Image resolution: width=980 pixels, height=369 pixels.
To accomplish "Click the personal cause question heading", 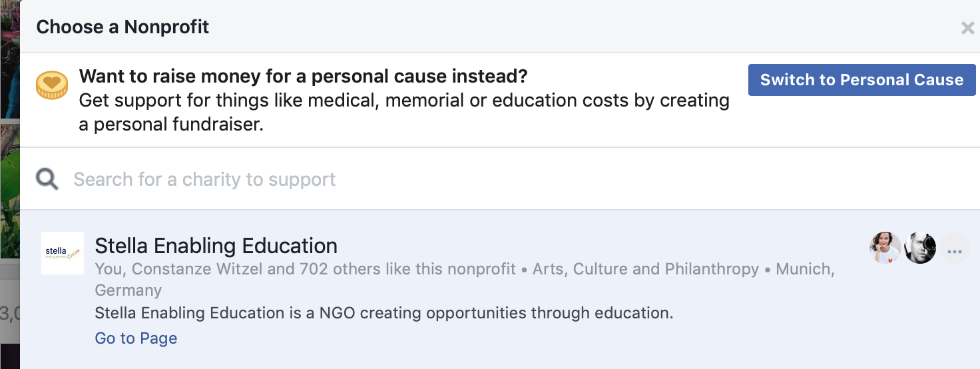I will (303, 77).
